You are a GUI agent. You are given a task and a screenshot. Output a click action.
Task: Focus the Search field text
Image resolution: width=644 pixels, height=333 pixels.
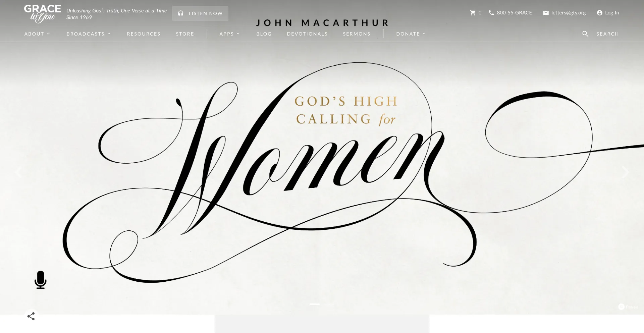coord(607,34)
